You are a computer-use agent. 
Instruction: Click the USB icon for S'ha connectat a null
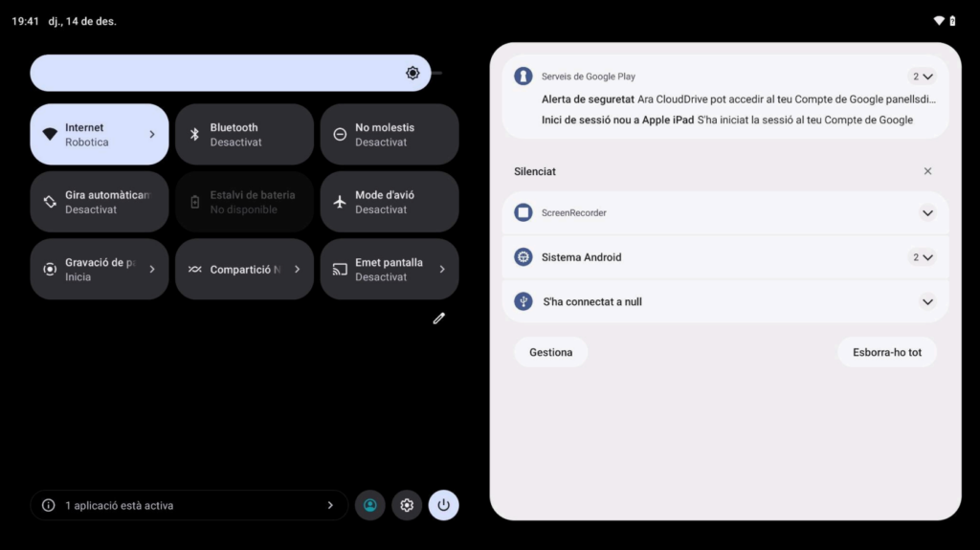click(x=523, y=301)
